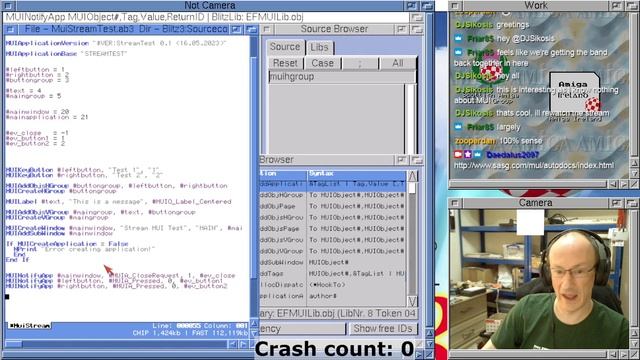This screenshot has width=640, height=360.
Task: Click the Browser list scroll-down arrow
Action: (x=412, y=301)
